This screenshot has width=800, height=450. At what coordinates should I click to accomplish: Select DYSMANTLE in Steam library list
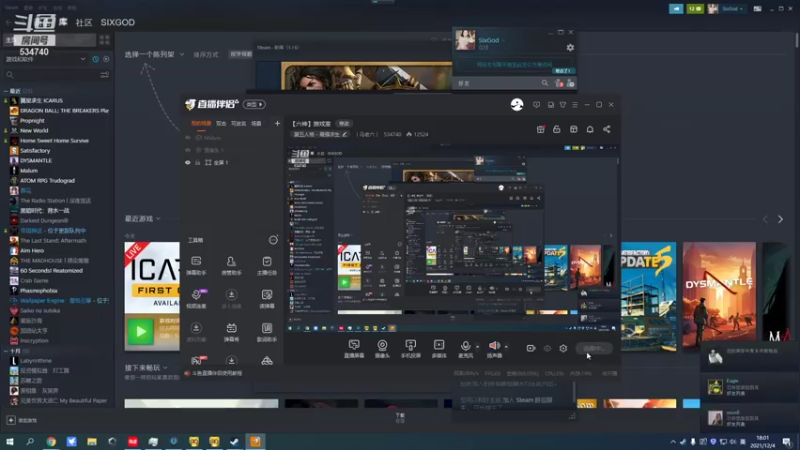(x=36, y=160)
